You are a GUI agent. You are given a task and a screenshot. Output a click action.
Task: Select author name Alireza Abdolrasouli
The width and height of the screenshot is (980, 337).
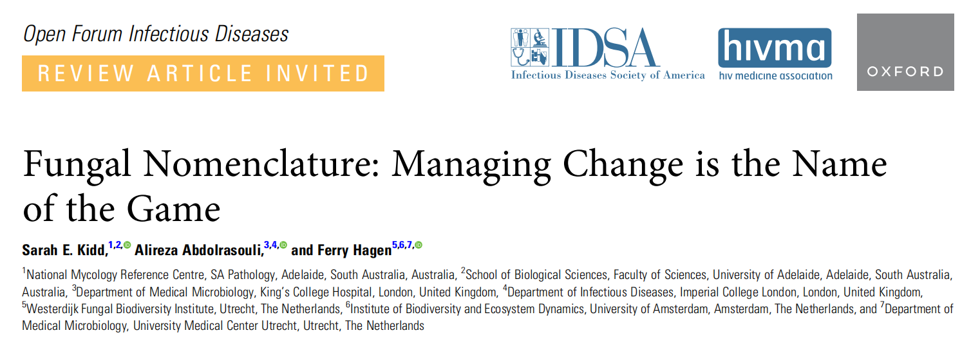pos(198,250)
